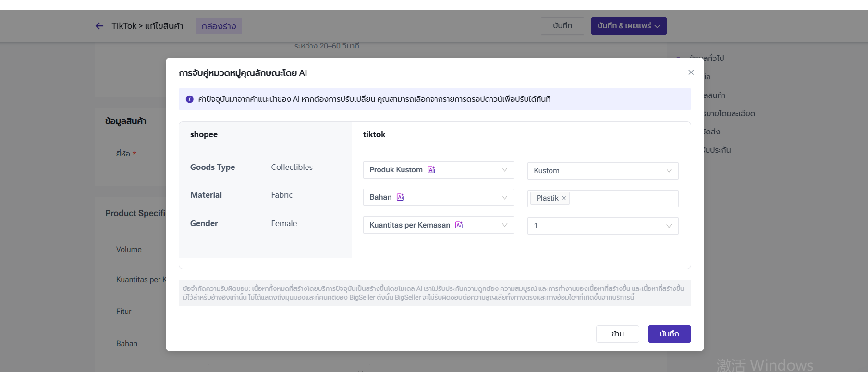This screenshot has width=868, height=372.
Task: Click the info icon in the notice banner
Action: 190,99
